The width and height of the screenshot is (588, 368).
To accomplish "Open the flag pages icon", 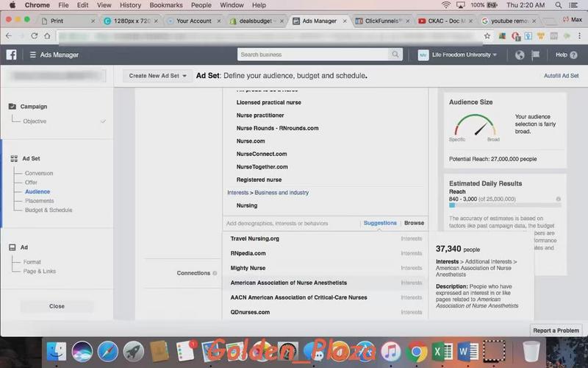I will point(536,54).
